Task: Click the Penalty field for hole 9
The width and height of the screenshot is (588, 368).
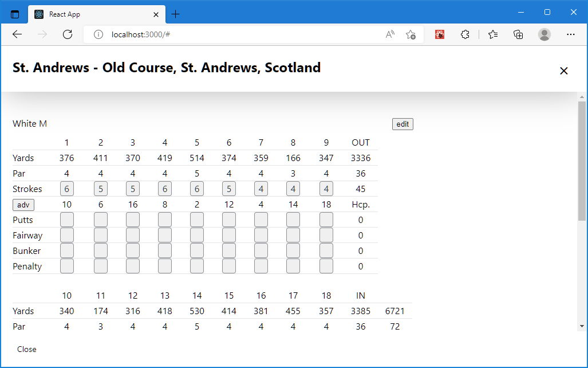Action: pyautogui.click(x=326, y=266)
